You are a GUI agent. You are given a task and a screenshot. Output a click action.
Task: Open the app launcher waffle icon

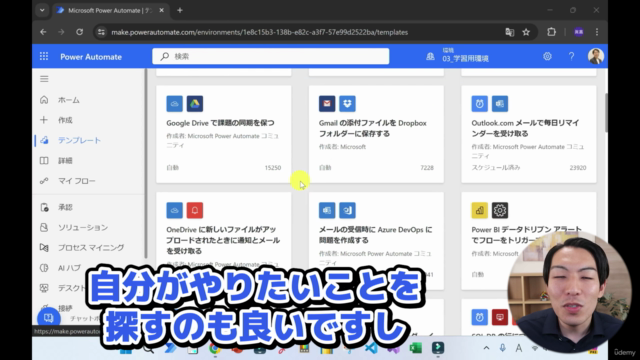tap(44, 56)
